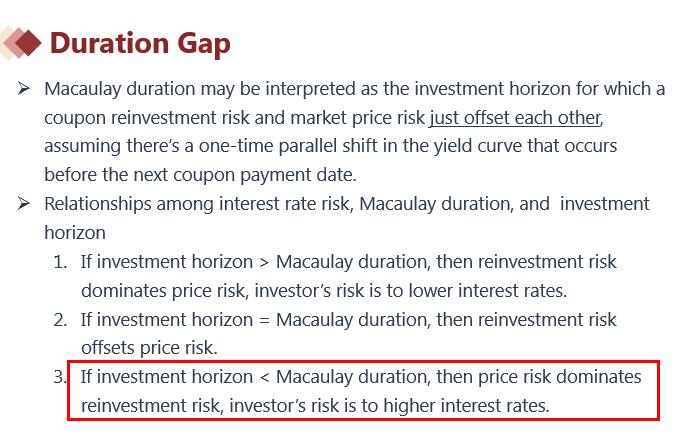Click the diamond logo beside the title

pos(20,42)
